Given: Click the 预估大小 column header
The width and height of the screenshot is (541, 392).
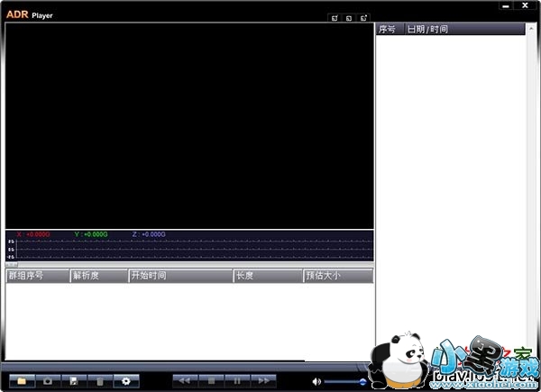Looking at the screenshot, I should coord(338,276).
